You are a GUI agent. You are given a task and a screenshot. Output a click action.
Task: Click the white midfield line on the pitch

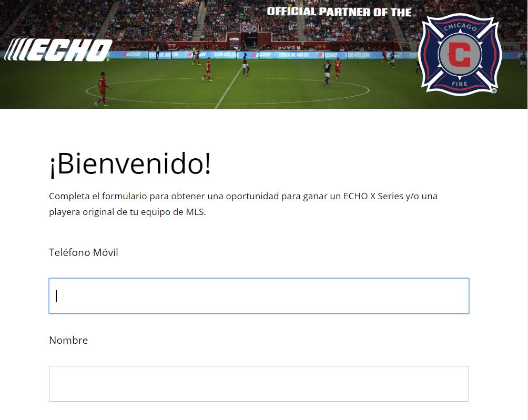pyautogui.click(x=229, y=87)
